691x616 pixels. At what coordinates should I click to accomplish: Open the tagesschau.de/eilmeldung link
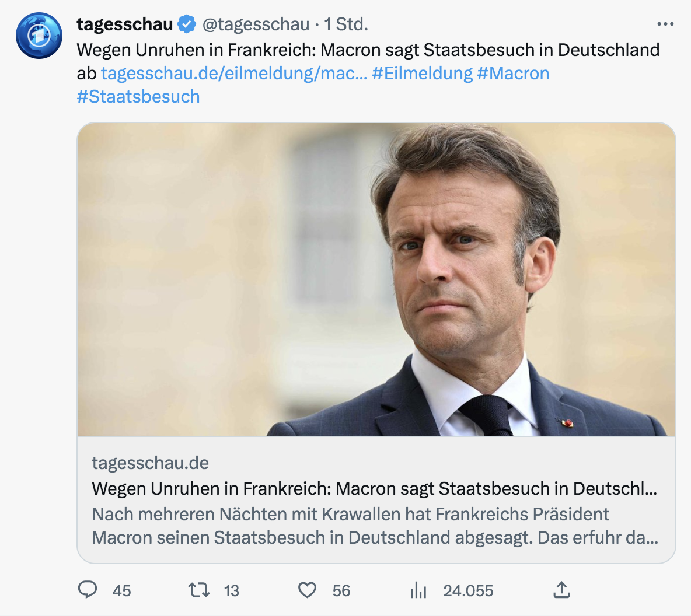coord(234,73)
